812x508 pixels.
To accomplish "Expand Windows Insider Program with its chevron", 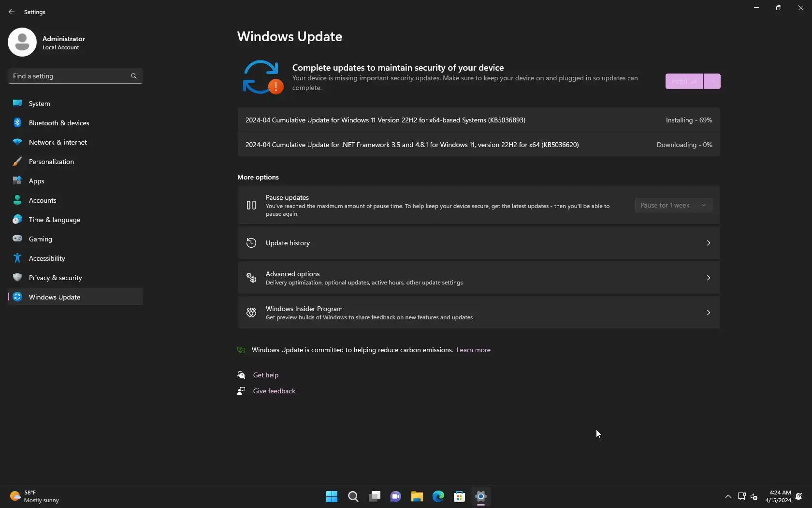I will coord(709,313).
